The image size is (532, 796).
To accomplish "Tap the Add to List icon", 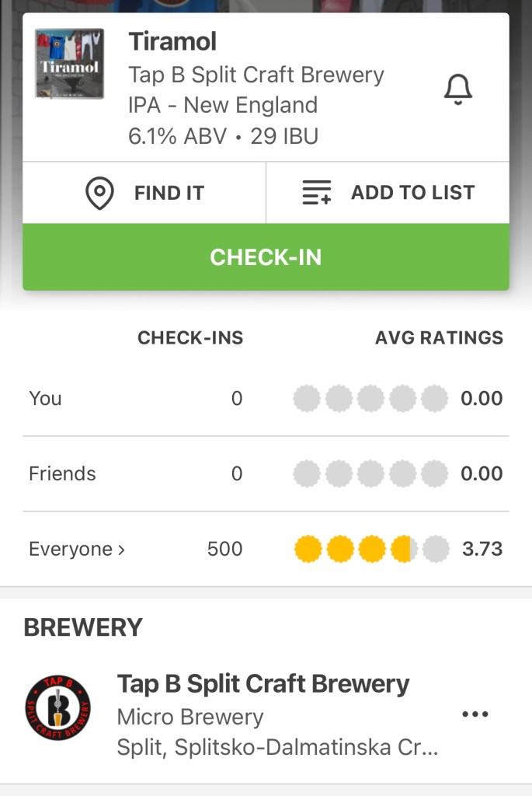I will tap(316, 193).
